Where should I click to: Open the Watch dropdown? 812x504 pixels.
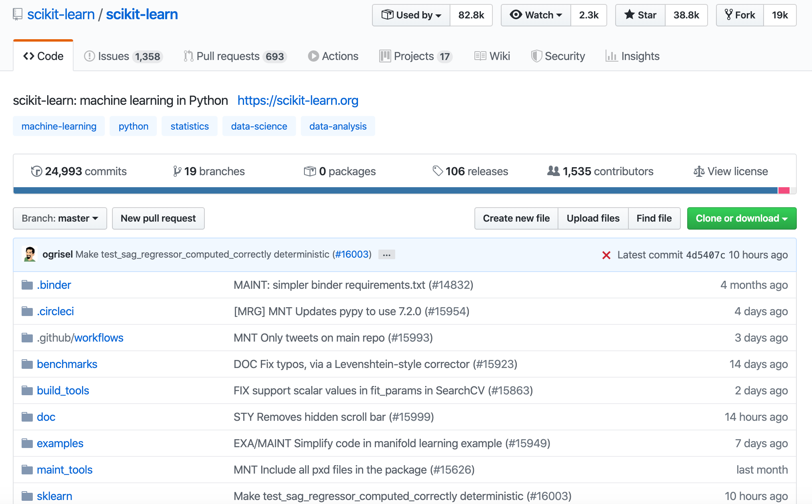click(x=536, y=15)
